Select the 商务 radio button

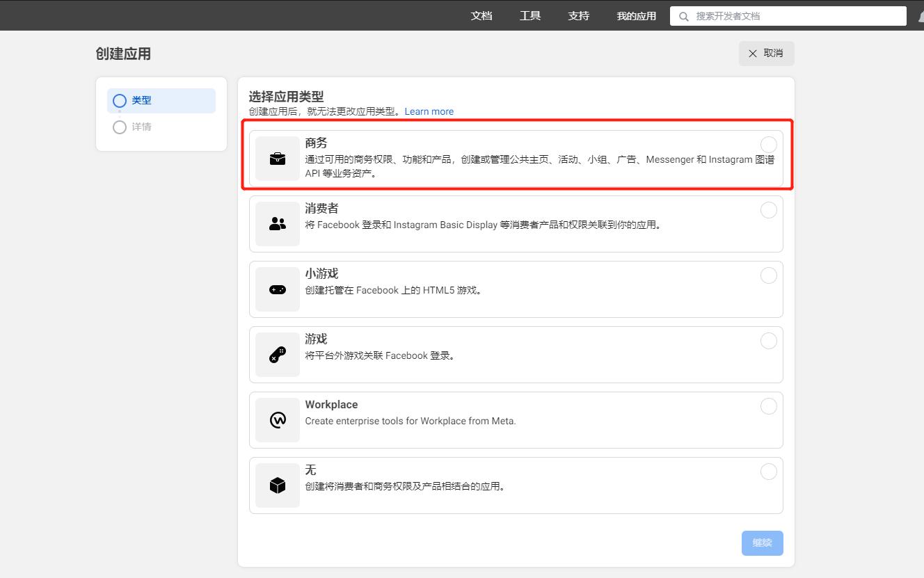(768, 145)
